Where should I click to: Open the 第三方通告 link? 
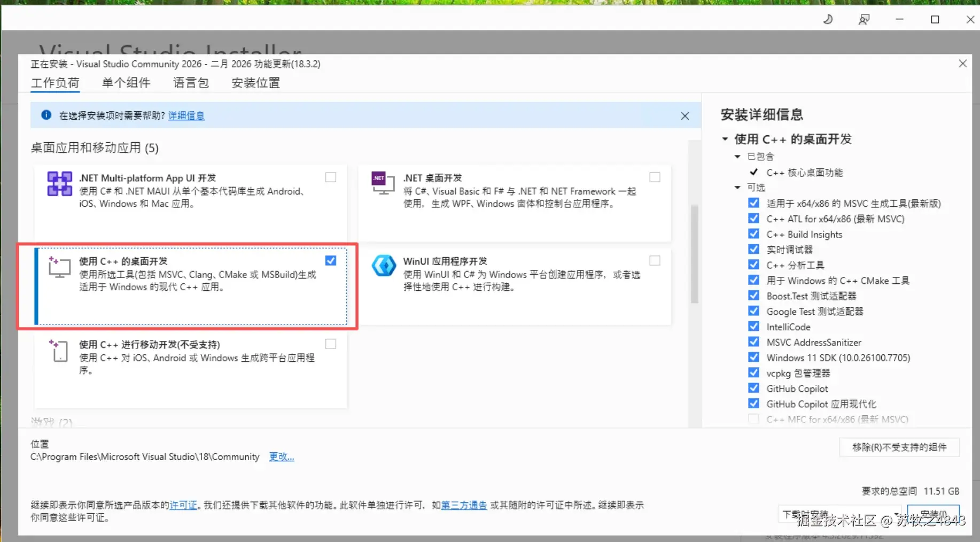464,505
